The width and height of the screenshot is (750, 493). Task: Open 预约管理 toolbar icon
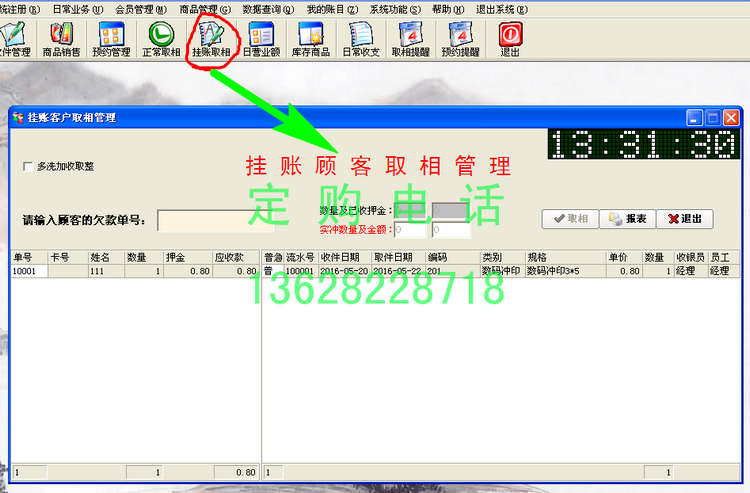click(111, 39)
